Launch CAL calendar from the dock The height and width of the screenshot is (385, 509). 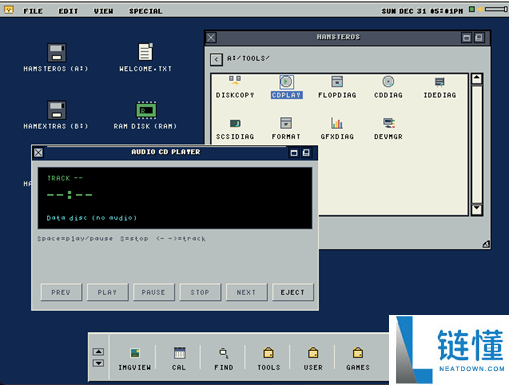click(x=179, y=353)
